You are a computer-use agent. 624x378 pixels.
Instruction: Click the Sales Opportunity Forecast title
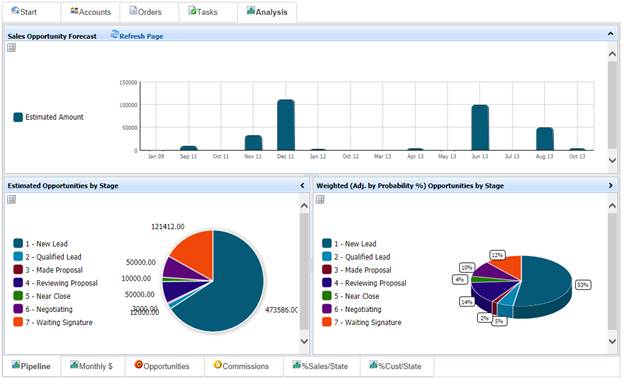pyautogui.click(x=52, y=36)
